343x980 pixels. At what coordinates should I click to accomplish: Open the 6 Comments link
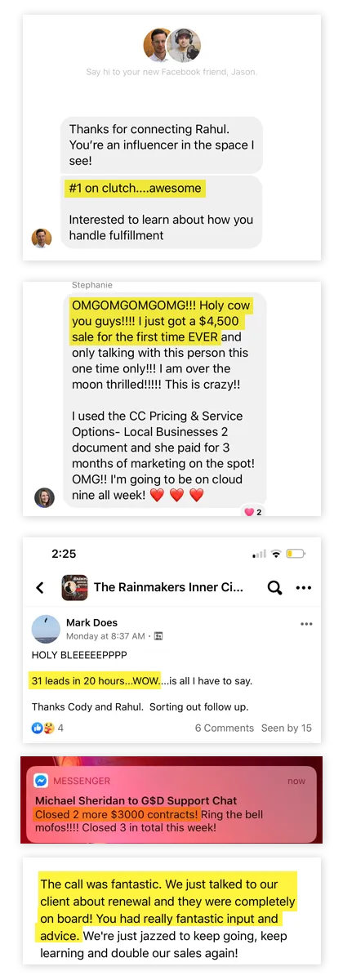tap(224, 728)
